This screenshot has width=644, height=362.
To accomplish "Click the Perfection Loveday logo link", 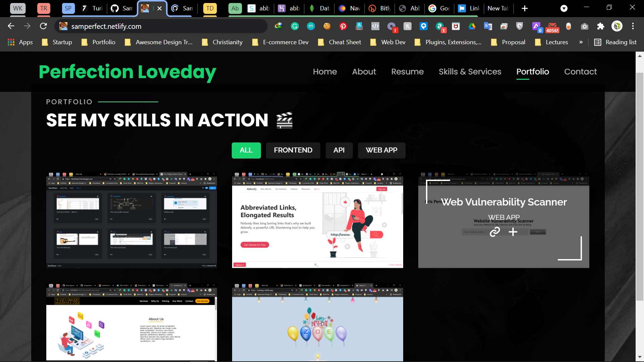I will pos(127,72).
